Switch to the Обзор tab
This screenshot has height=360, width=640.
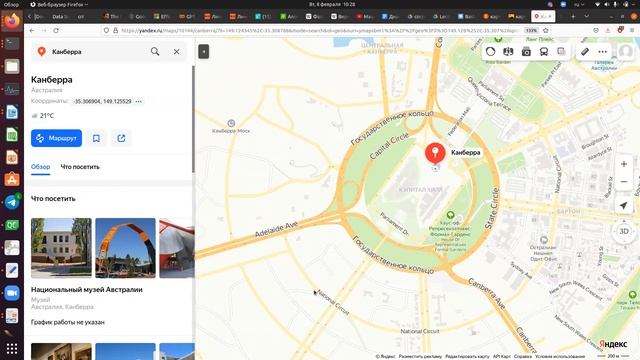pos(40,167)
